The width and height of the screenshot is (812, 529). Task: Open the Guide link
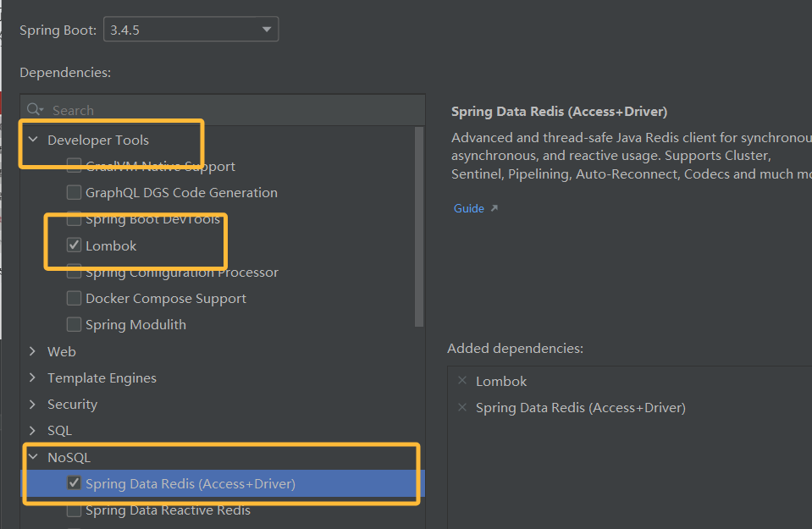click(x=469, y=208)
